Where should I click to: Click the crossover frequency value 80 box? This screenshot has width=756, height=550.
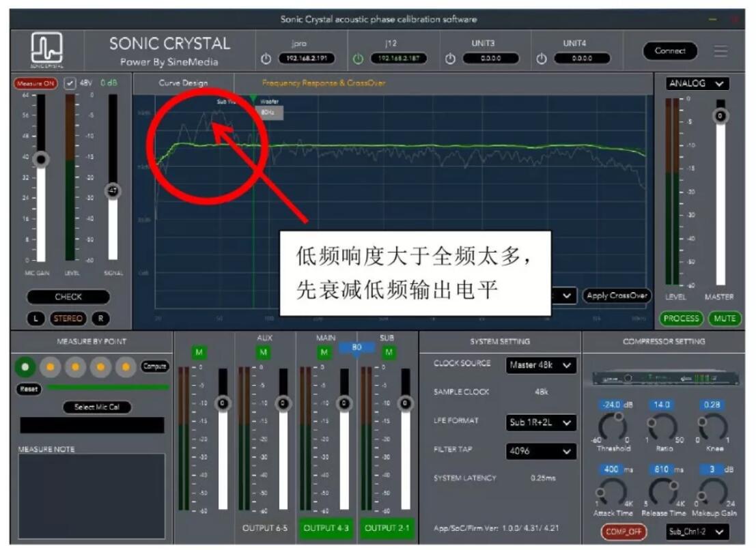pyautogui.click(x=356, y=347)
